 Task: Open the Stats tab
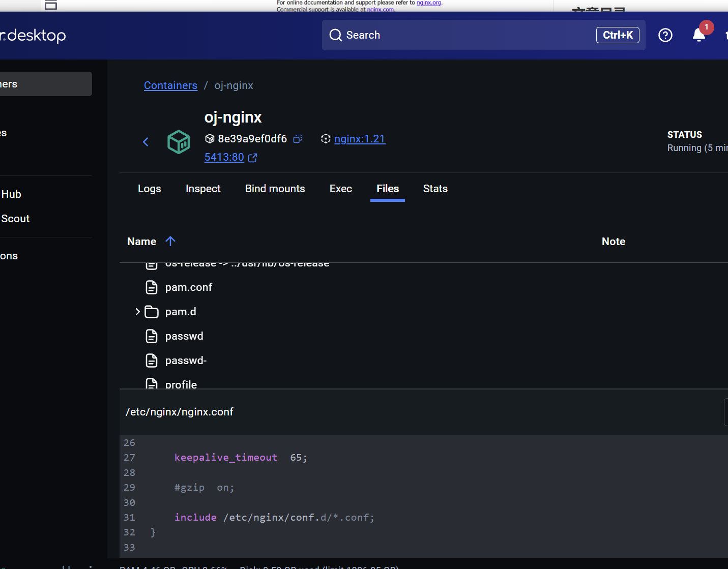tap(435, 189)
